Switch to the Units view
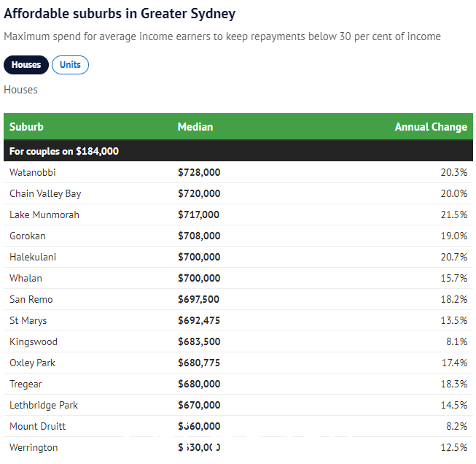 pos(70,65)
